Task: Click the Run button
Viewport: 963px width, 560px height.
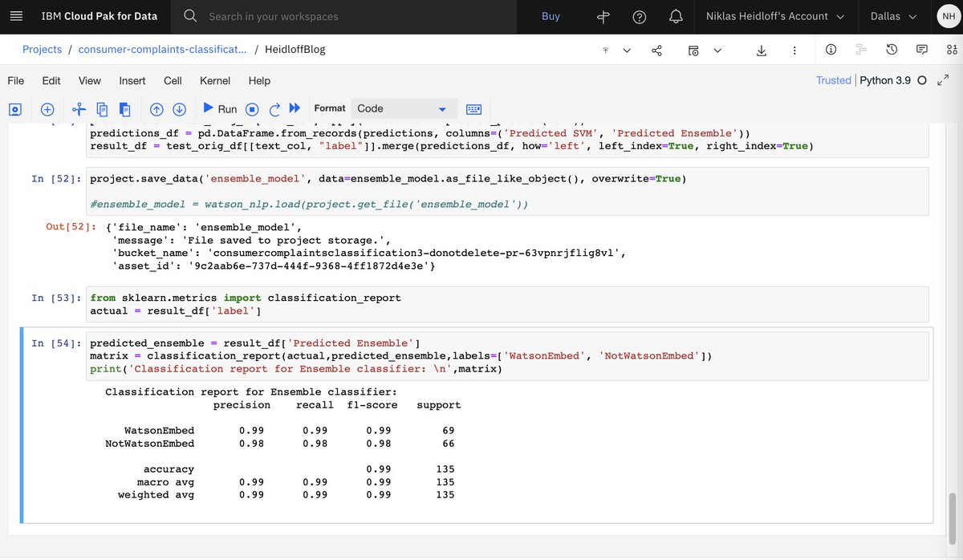Action: click(x=219, y=108)
